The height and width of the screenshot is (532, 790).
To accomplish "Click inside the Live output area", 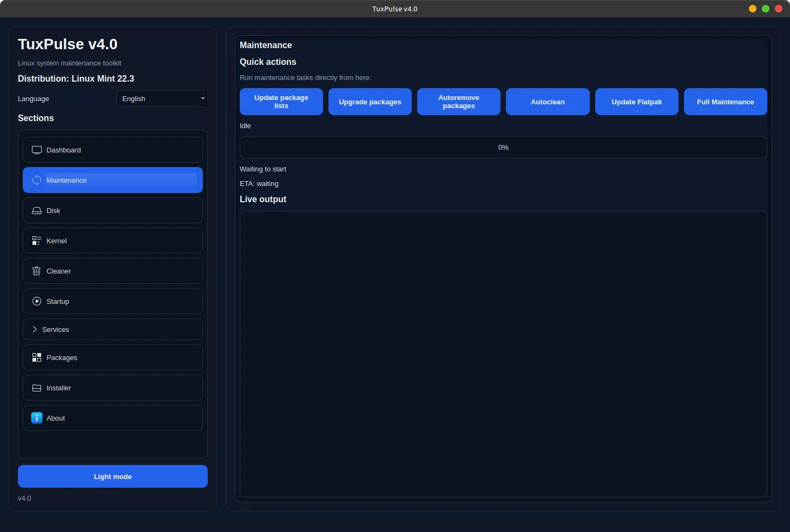I will click(503, 354).
